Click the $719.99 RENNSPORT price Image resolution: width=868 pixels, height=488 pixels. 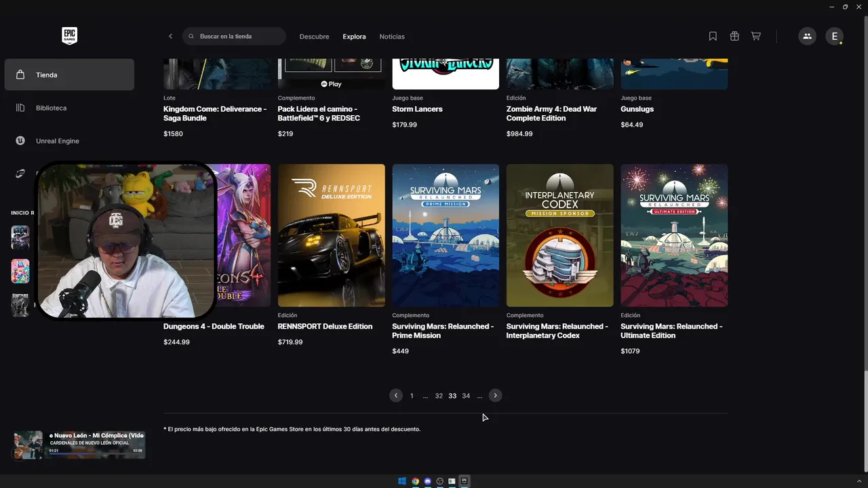[x=290, y=342]
